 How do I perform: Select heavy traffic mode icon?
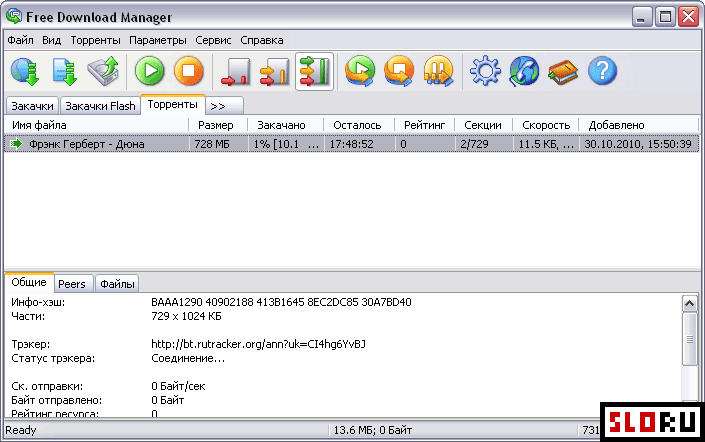[314, 71]
